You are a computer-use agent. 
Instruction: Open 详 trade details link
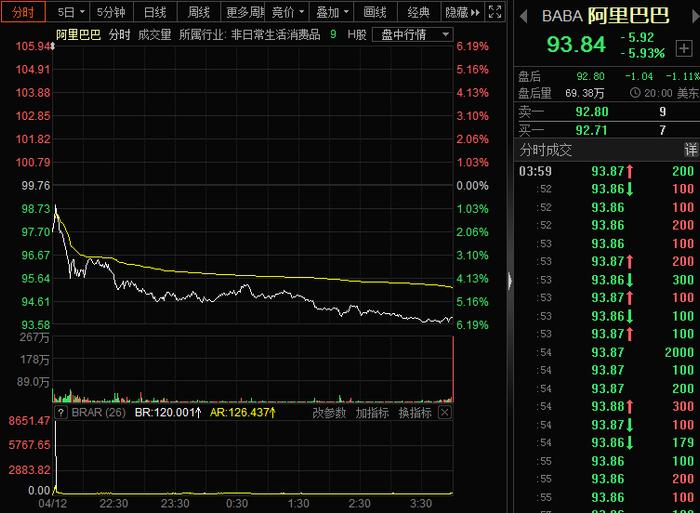click(x=691, y=150)
